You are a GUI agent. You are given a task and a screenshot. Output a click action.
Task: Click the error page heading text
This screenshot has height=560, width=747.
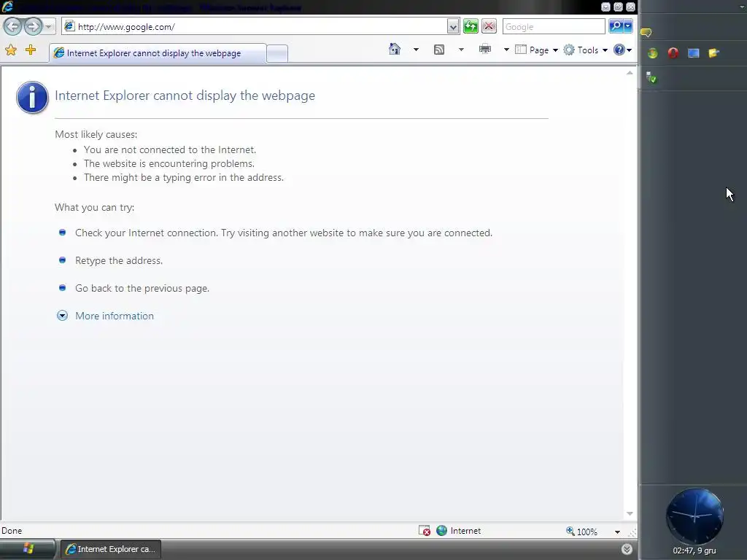(x=185, y=96)
